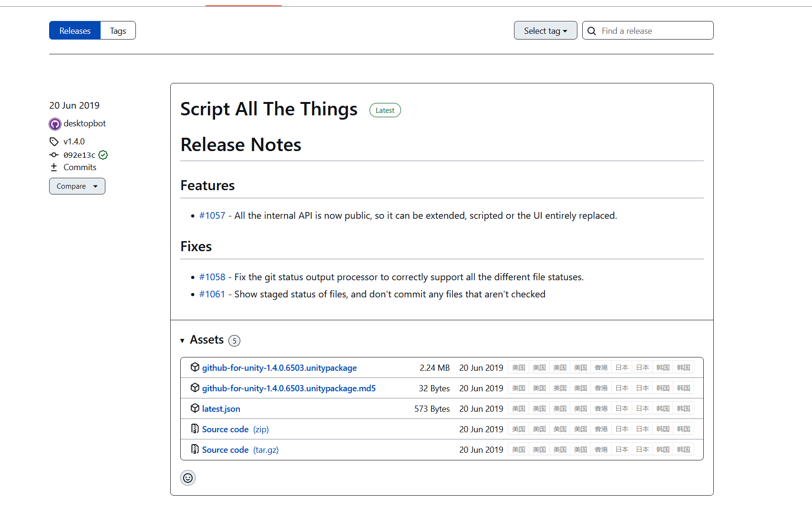Open the Select tag dropdown

click(x=545, y=31)
